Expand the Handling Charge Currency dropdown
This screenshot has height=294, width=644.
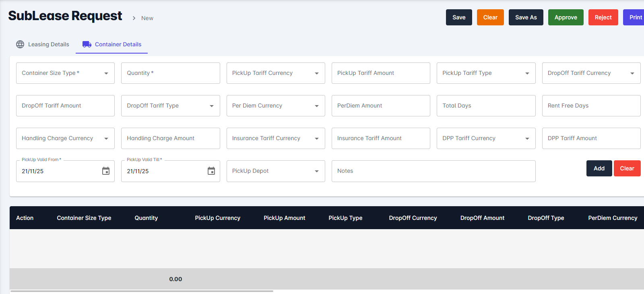tap(106, 139)
